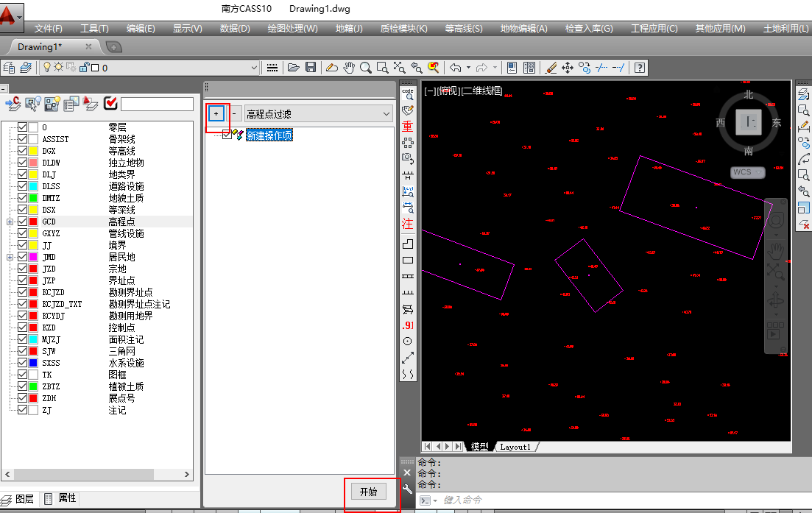The height and width of the screenshot is (513, 812).
Task: Open the Redo history dropdown arrow
Action: [495, 67]
